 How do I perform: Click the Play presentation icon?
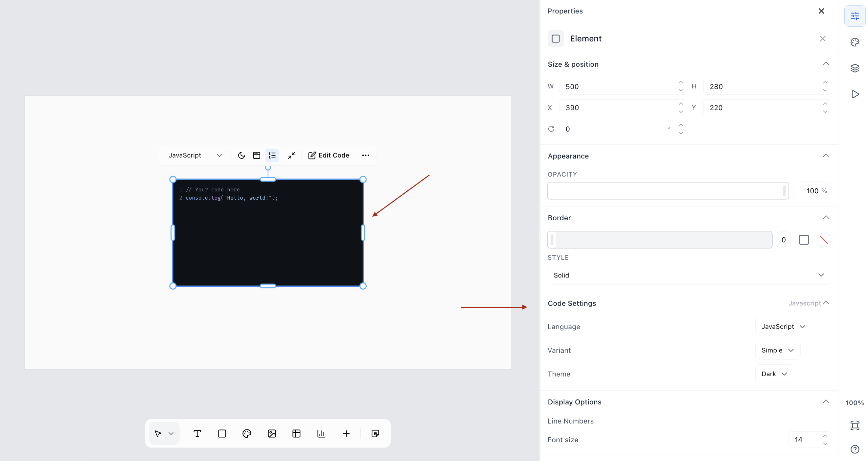click(x=855, y=94)
